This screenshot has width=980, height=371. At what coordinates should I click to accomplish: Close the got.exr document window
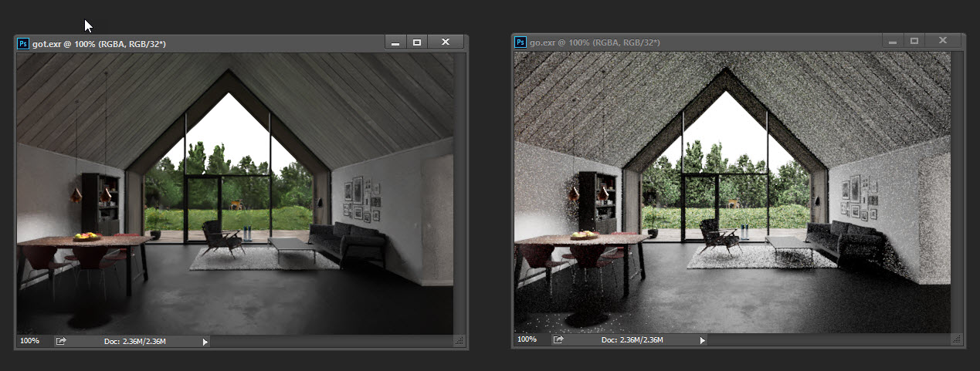(x=446, y=43)
